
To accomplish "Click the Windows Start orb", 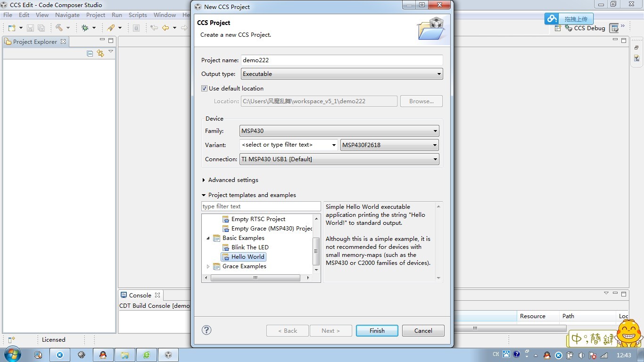I will click(x=12, y=354).
